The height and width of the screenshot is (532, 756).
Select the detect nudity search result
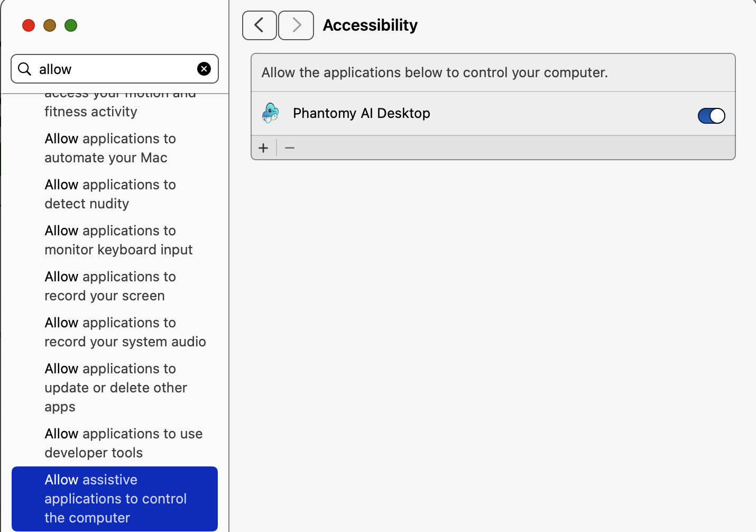click(110, 194)
